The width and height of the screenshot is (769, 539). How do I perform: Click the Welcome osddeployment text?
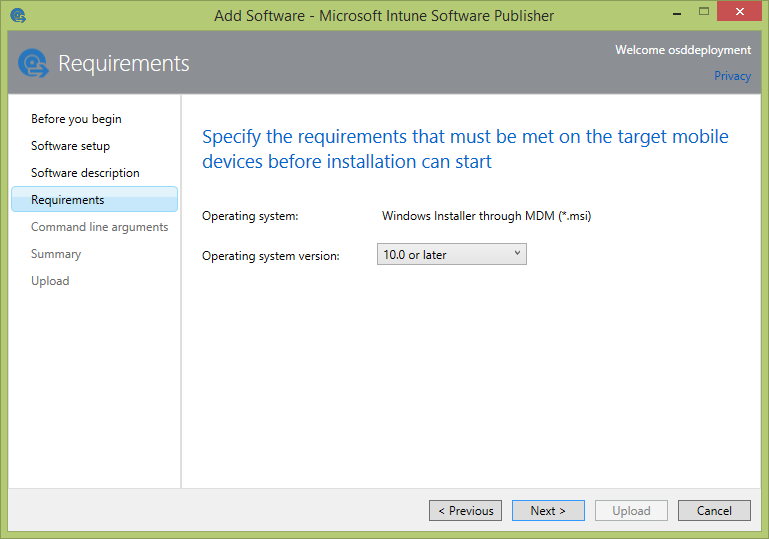(682, 50)
